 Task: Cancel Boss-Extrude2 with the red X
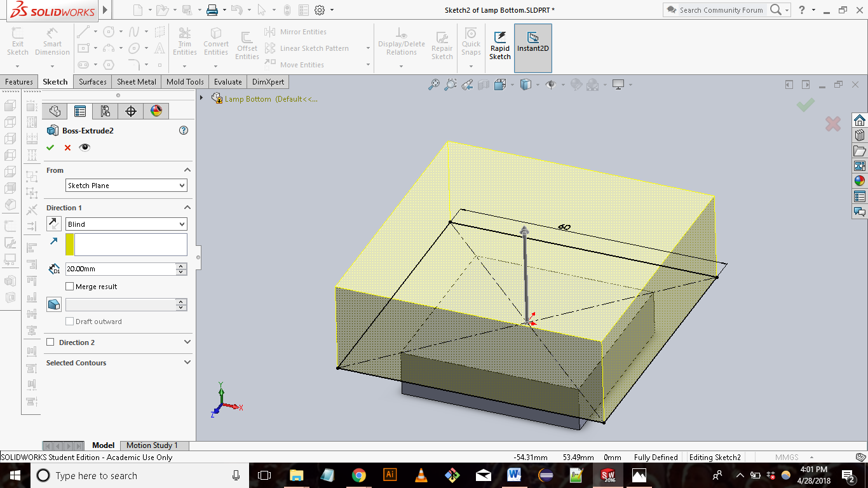coord(67,147)
